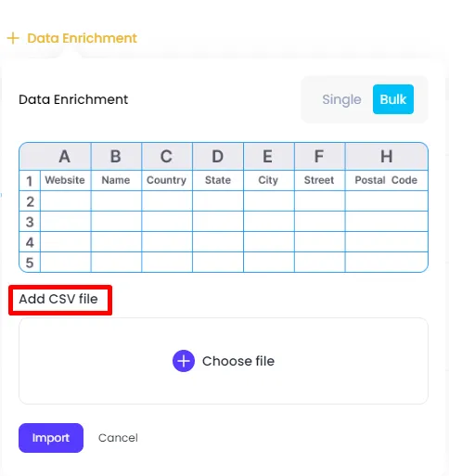Open the Data Enrichment tab header
Screen dimensions: 449x476
pos(82,38)
